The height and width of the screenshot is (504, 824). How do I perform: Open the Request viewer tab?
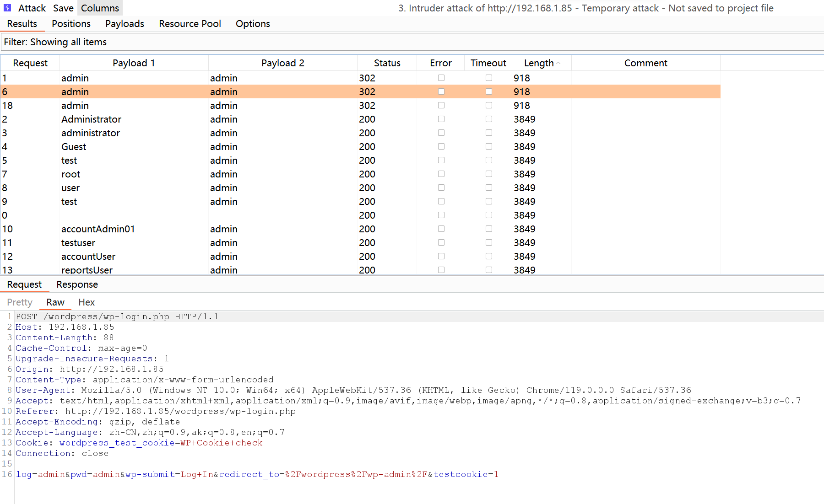(24, 284)
